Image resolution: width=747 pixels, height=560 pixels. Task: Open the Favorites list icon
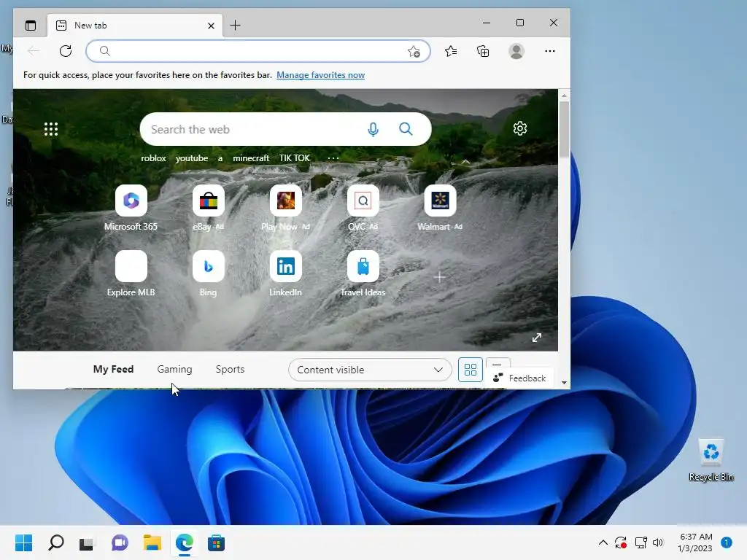451,51
